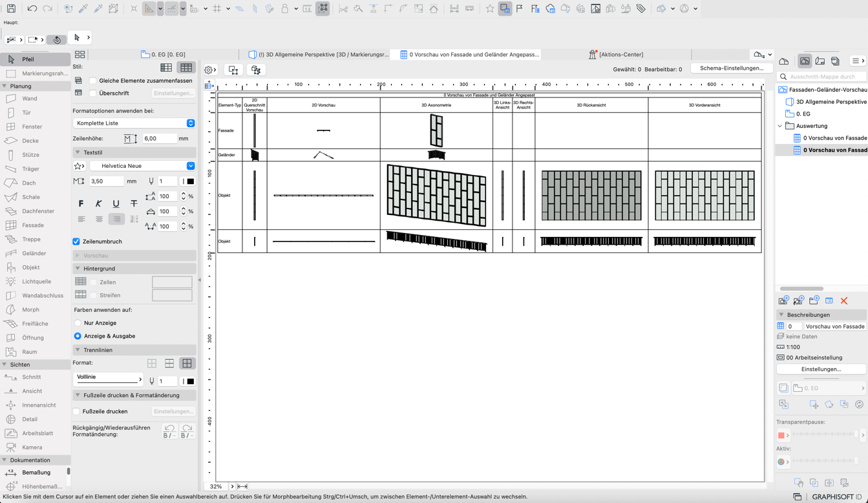
Task: Activate the Schale tool
Action: (x=35, y=197)
